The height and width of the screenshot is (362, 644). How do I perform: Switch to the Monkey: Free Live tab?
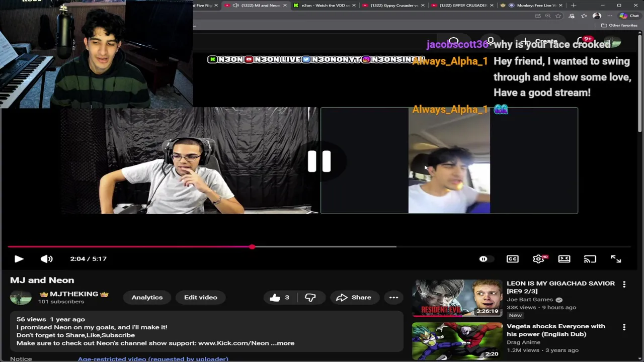pos(532,5)
